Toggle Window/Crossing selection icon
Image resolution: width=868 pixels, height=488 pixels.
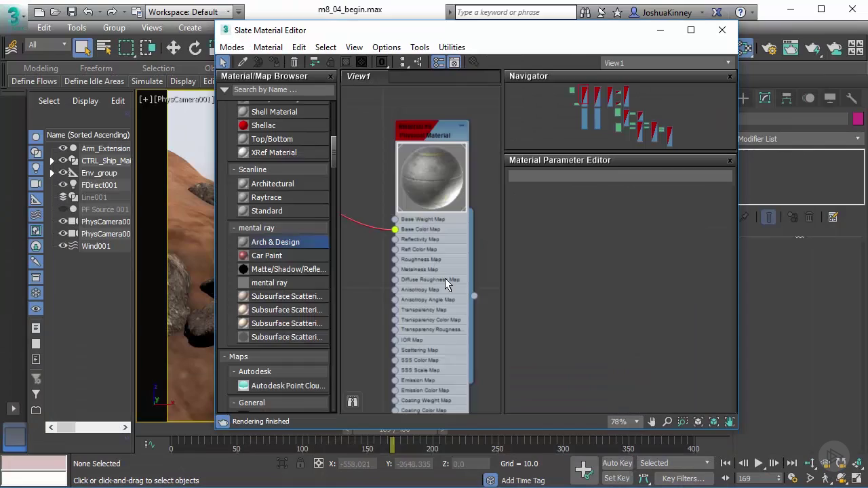coord(148,47)
